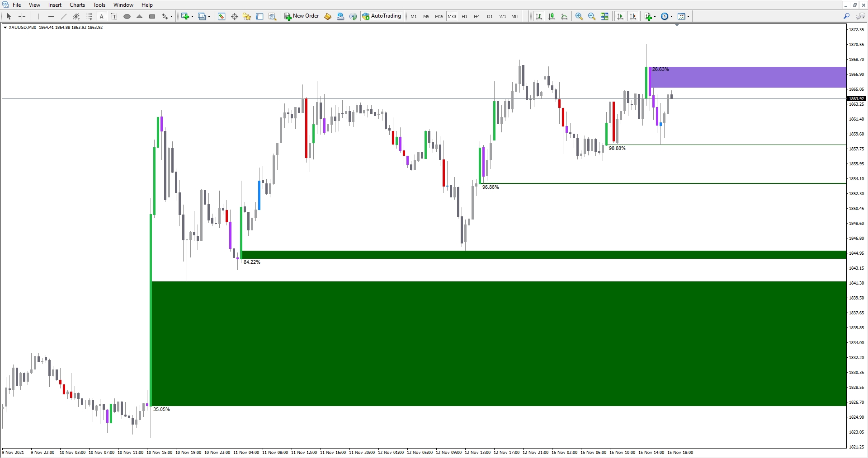Select the Text (A) tool
This screenshot has height=458, width=868.
(x=102, y=16)
